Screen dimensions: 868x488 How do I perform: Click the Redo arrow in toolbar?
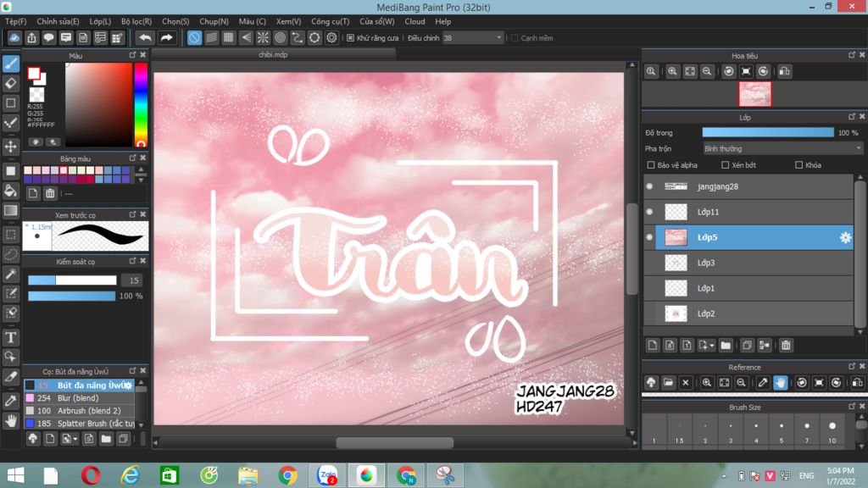[166, 37]
